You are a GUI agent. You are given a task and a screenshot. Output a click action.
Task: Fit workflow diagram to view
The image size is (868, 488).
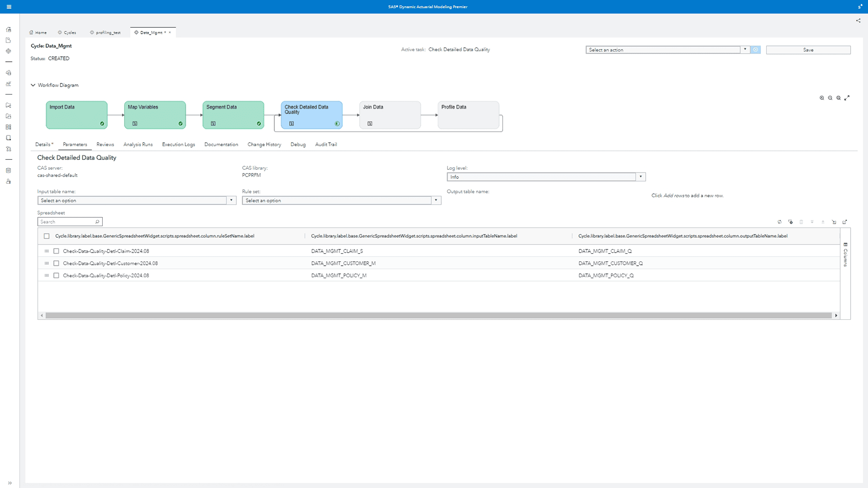click(x=839, y=98)
